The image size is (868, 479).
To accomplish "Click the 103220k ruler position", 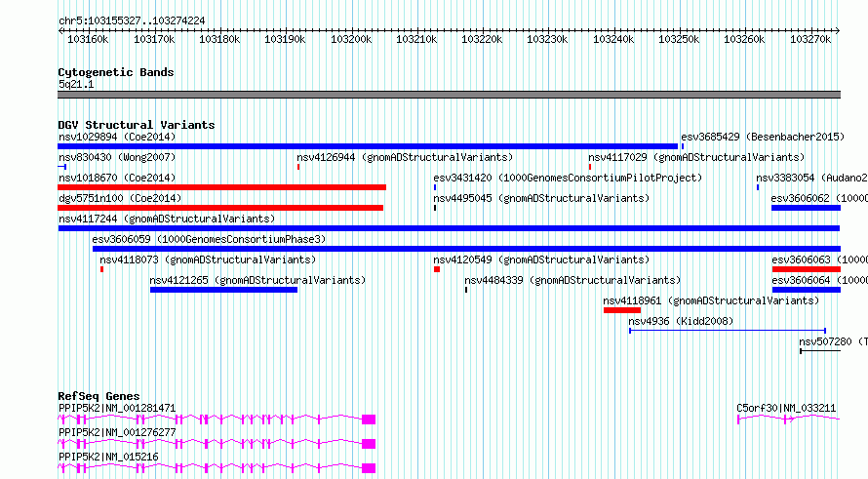I will point(482,39).
